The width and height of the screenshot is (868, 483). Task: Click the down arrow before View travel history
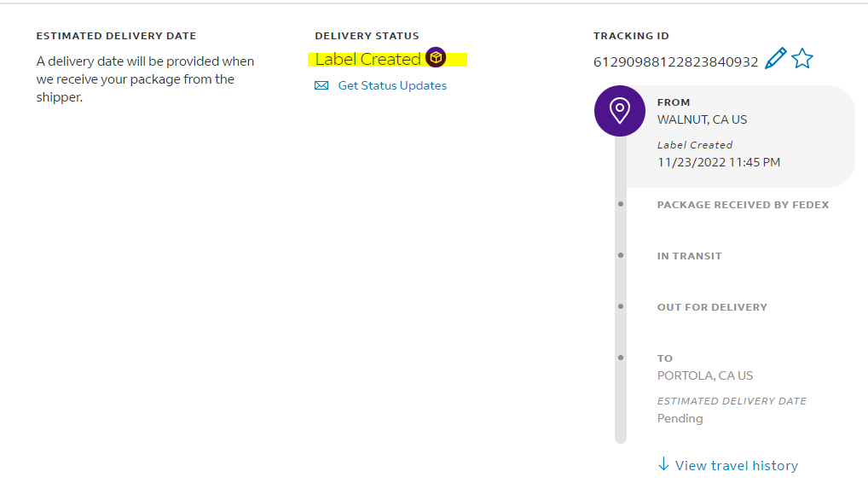coord(663,464)
